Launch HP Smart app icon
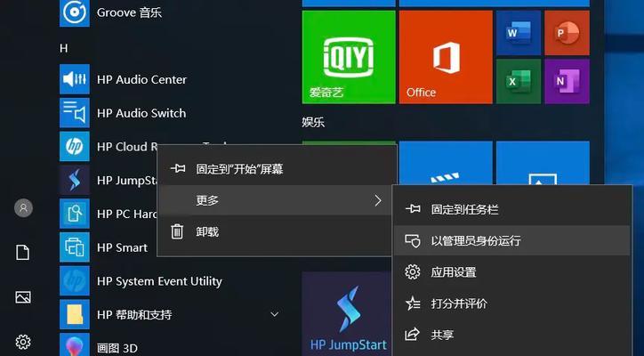 [x=75, y=247]
